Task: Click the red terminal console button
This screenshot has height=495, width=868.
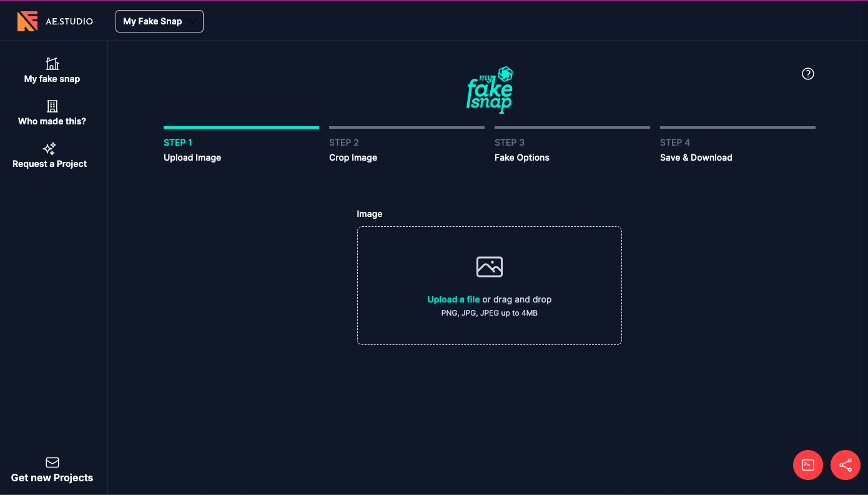Action: tap(808, 465)
